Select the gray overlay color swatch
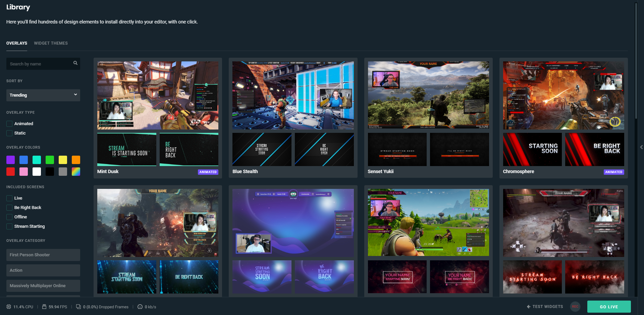 (x=63, y=172)
